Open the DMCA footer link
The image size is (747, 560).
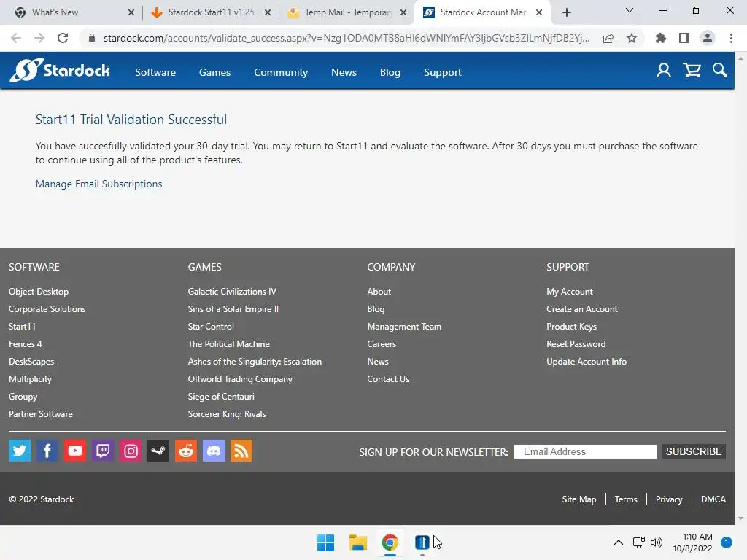pos(713,499)
